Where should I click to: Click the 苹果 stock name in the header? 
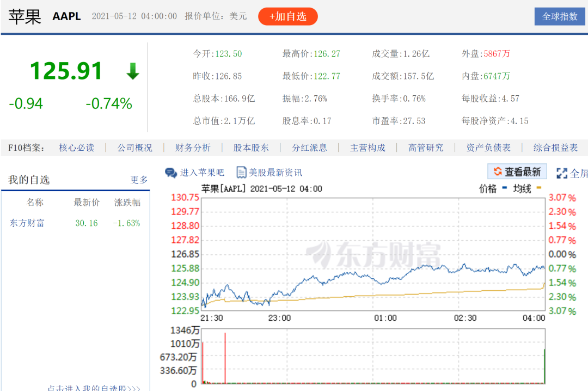pos(24,16)
